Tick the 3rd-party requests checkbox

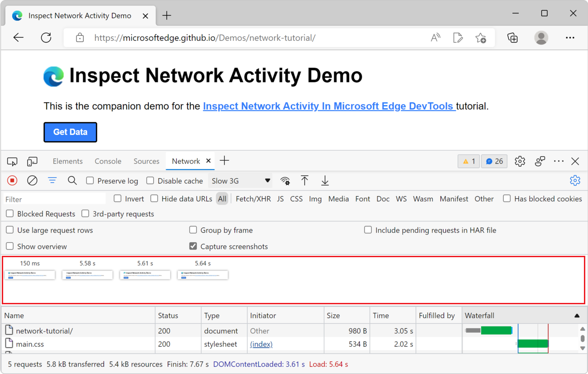click(x=85, y=214)
